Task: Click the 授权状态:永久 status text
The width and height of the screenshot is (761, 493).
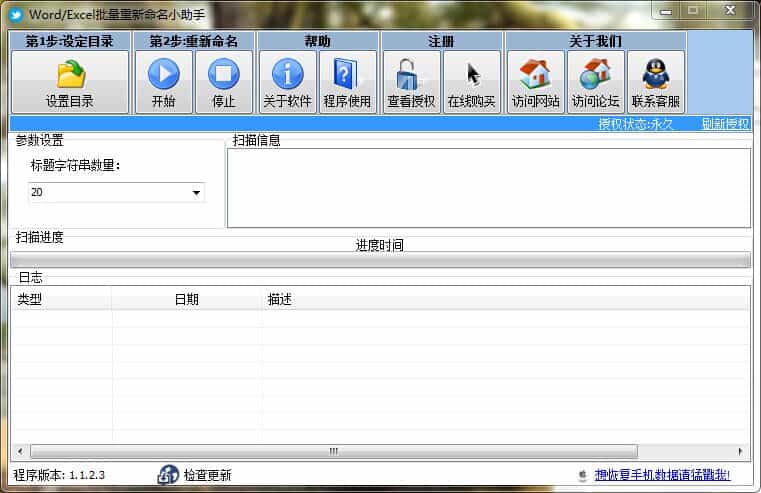Action: [x=636, y=124]
